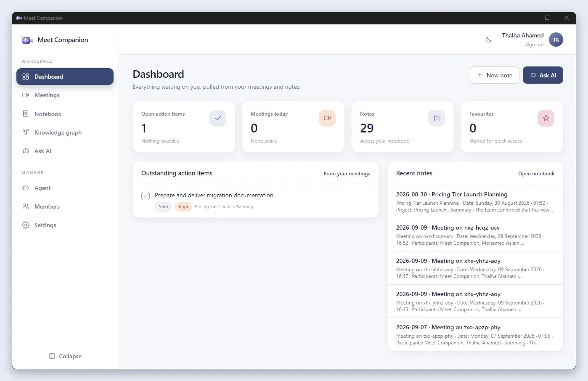
Task: Click the blue Ask AI button
Action: click(x=543, y=75)
